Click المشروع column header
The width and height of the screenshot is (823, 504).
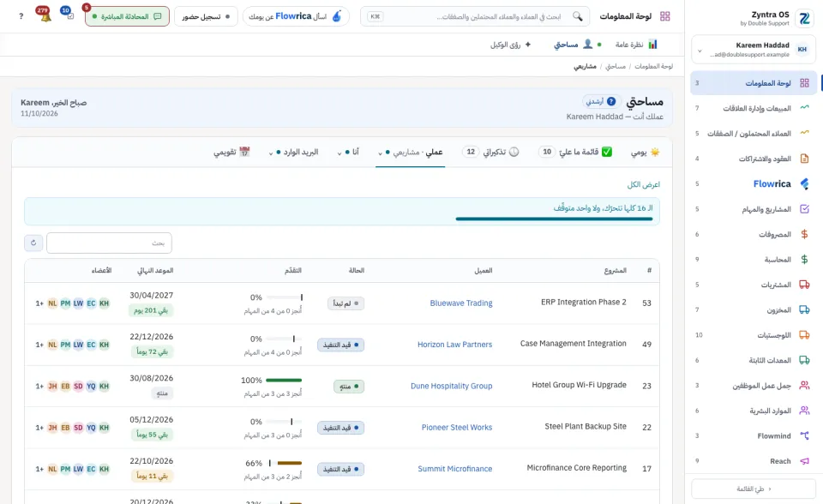pos(616,270)
